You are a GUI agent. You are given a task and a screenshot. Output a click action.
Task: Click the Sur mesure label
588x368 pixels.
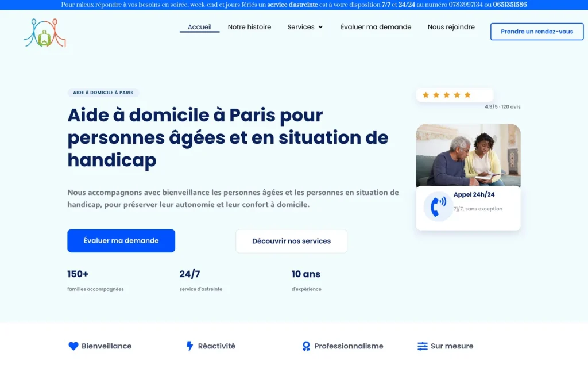[x=452, y=346]
